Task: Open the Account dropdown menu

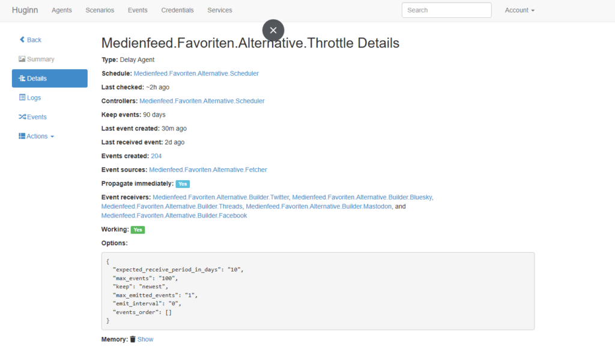Action: [x=520, y=10]
